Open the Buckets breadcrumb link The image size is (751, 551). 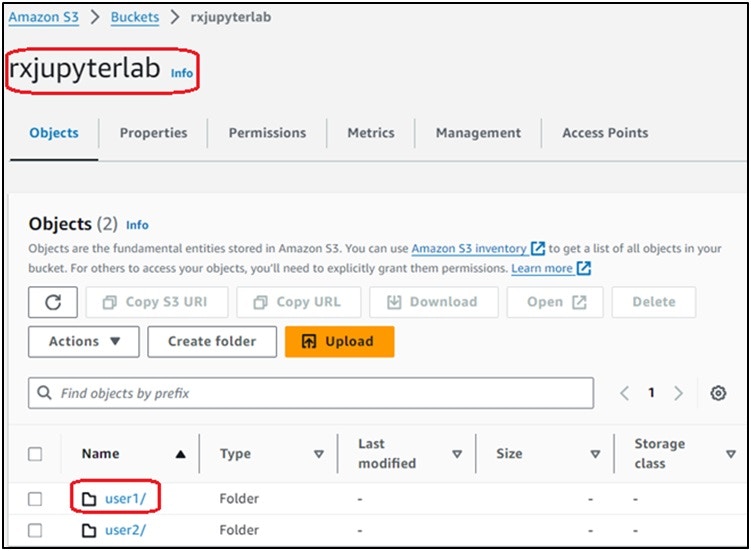tap(135, 17)
